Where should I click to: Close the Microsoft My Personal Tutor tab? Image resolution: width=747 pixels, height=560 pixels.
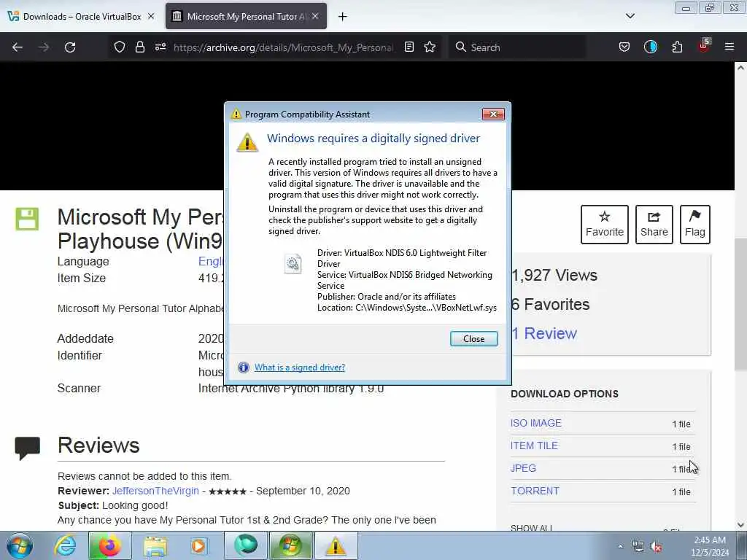click(x=315, y=16)
